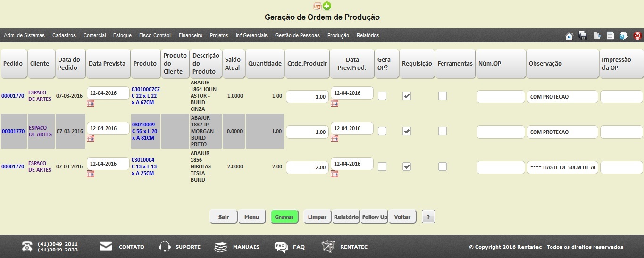Click the lined text document icon
644x258 pixels.
pyautogui.click(x=610, y=35)
